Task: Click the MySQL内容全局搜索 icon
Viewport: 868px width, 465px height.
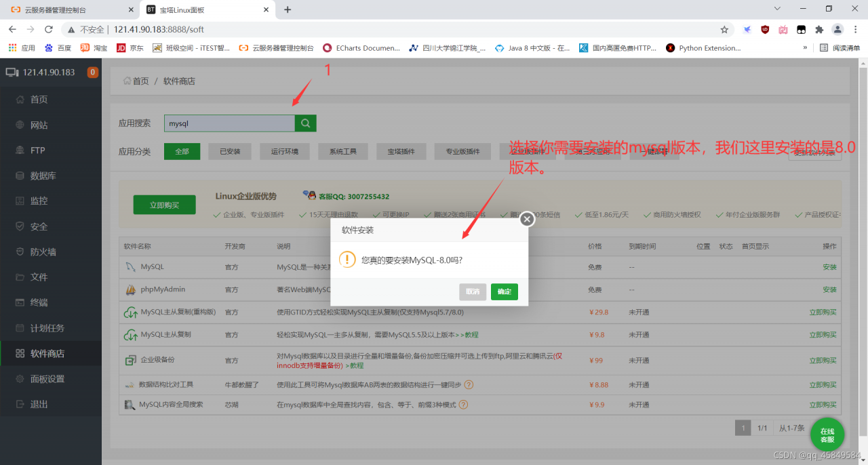Action: point(130,405)
